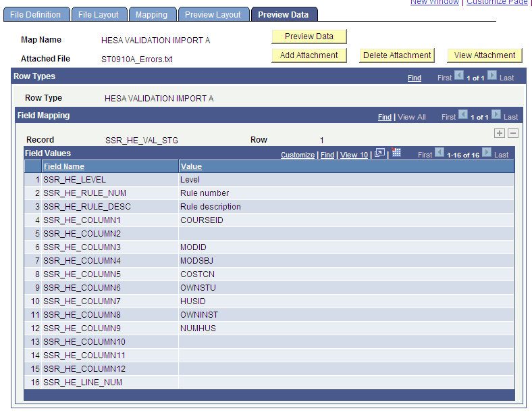Open the New Window link
Image resolution: width=532 pixels, height=415 pixels.
[x=435, y=2]
